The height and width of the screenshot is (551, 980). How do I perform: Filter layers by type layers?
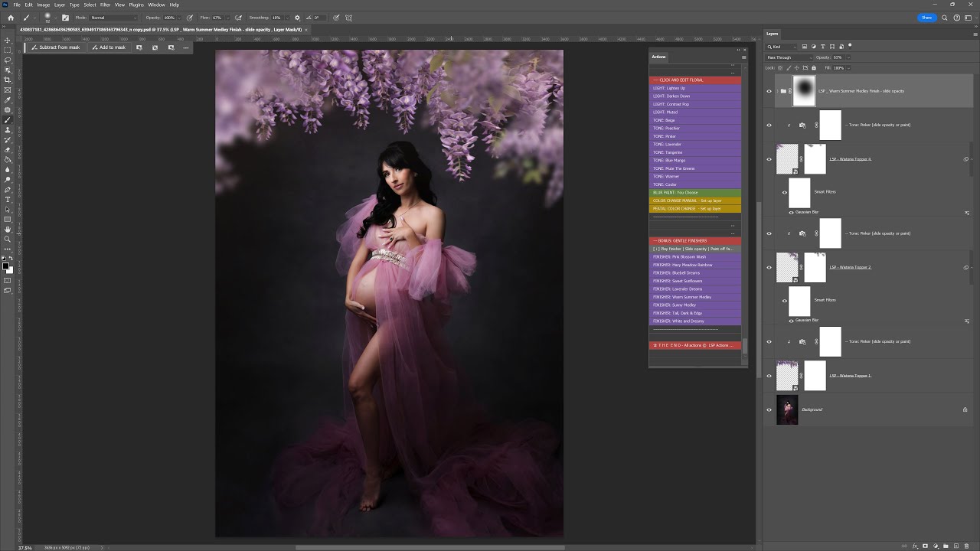823,47
